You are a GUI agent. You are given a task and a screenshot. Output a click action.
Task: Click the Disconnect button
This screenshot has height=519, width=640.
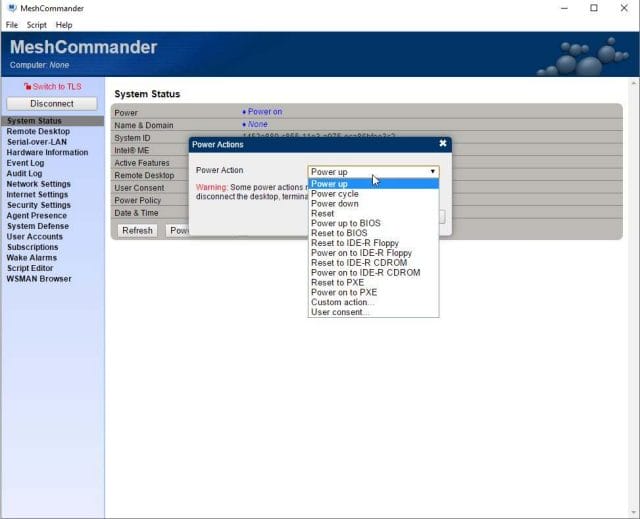click(52, 104)
